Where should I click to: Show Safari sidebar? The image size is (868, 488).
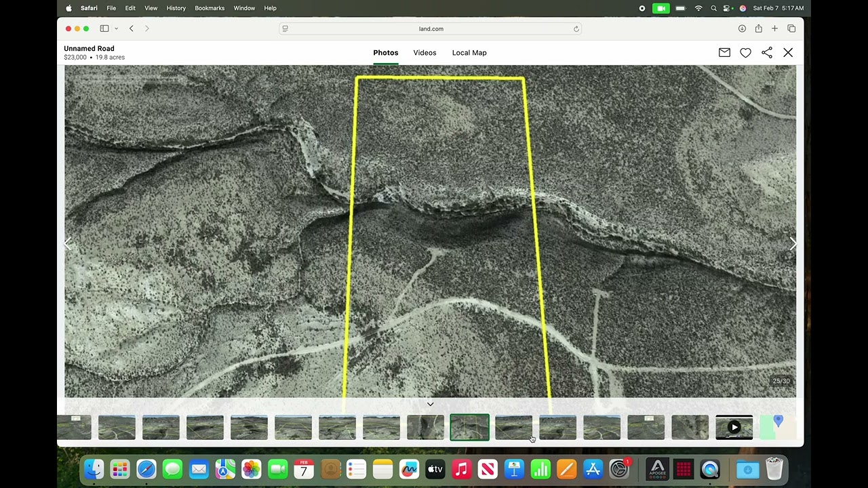pos(104,28)
